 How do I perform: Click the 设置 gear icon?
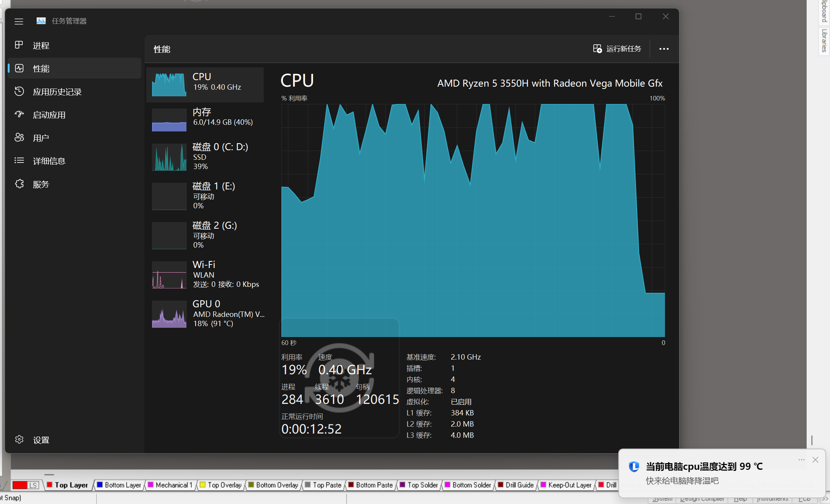[19, 439]
